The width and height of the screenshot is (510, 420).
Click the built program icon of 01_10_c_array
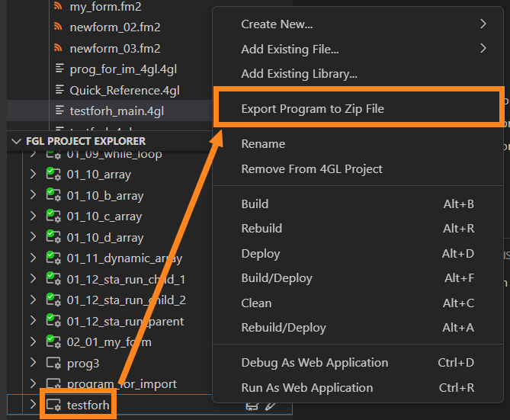pyautogui.click(x=53, y=216)
